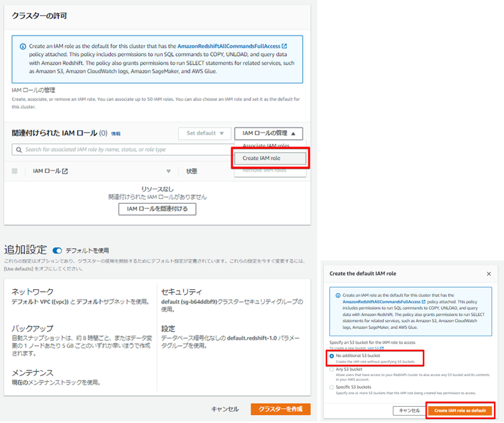Image resolution: width=504 pixels, height=423 pixels.
Task: Click the IAM ロール column external link icon
Action: click(65, 171)
